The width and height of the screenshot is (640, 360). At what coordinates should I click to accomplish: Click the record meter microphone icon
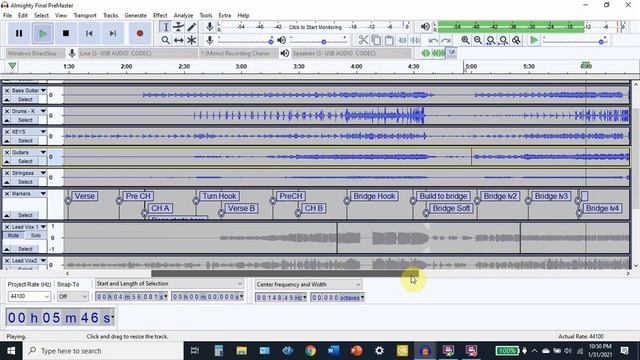pos(209,27)
